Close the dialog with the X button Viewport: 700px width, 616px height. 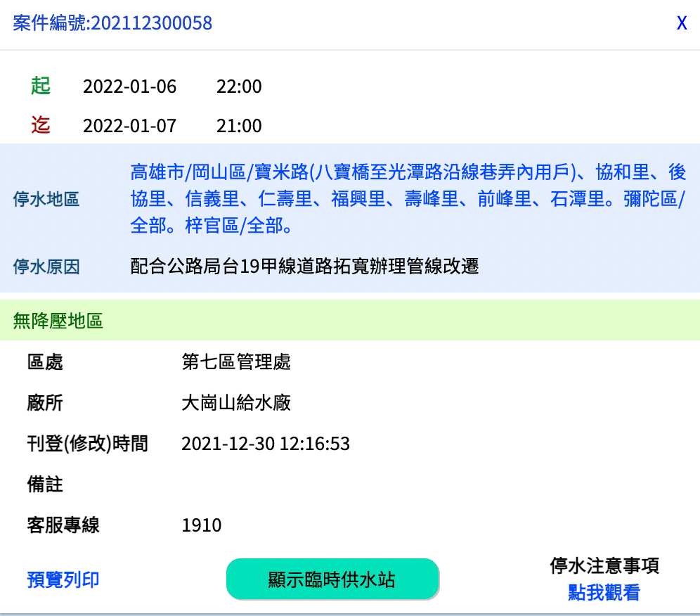(682, 23)
